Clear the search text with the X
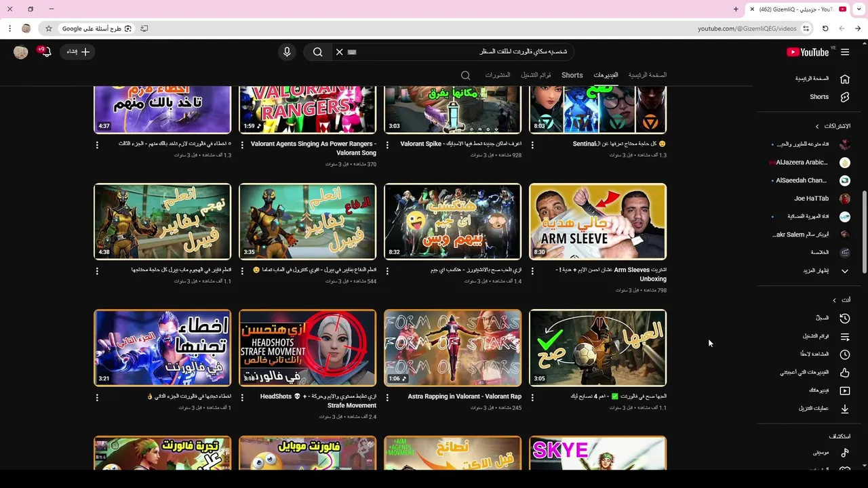The image size is (868, 488). coord(340,52)
